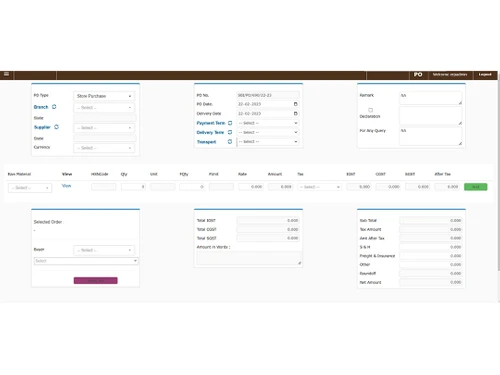Refresh the Transport list icon
Image resolution: width=500 pixels, height=375 pixels.
[230, 142]
